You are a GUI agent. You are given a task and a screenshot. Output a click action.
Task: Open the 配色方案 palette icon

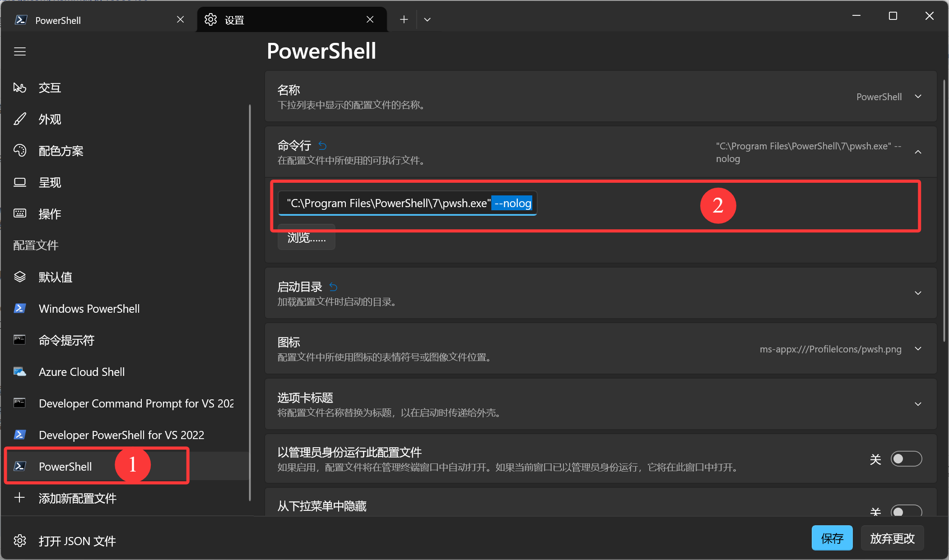tap(20, 150)
